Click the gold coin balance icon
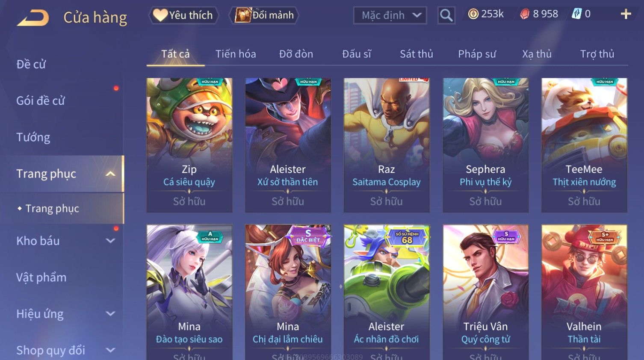The height and width of the screenshot is (360, 644). [x=473, y=14]
